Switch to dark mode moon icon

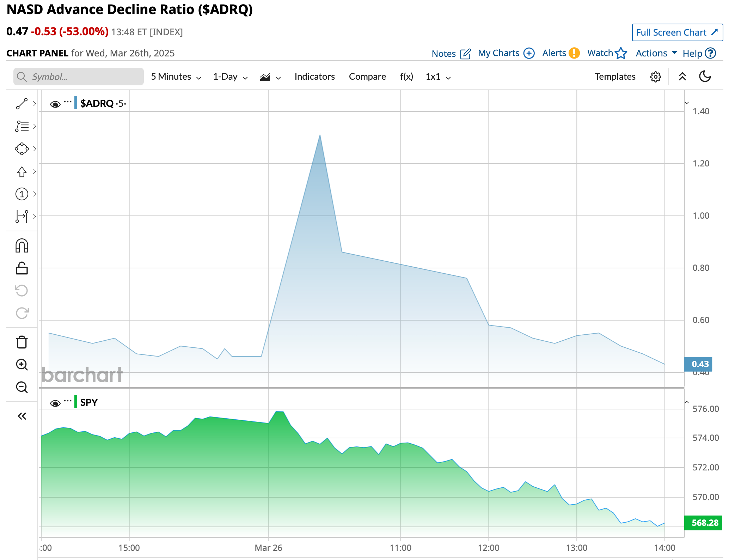pyautogui.click(x=705, y=77)
